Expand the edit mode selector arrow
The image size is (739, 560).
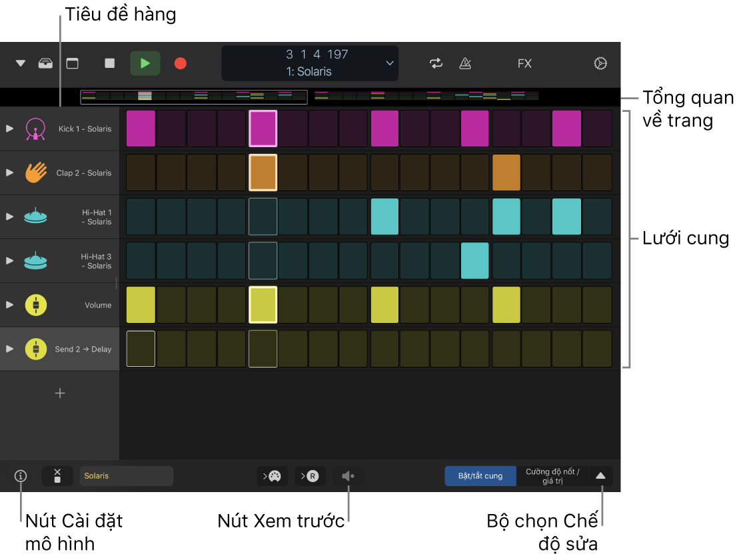tap(600, 476)
